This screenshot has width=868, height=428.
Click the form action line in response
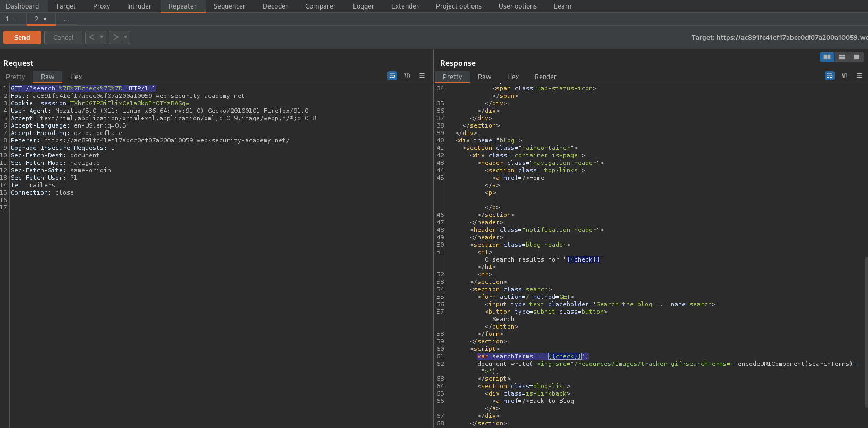[526, 297]
